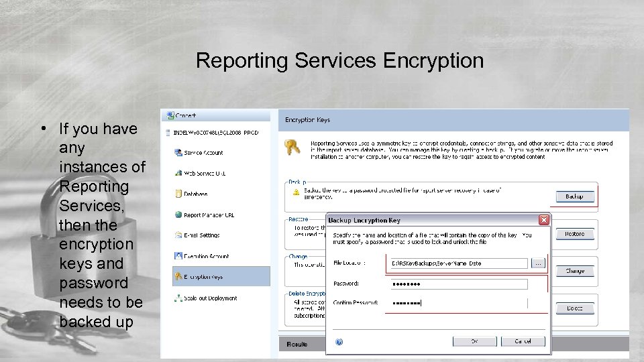Select Database in the navigation
Image resolution: width=644 pixels, height=362 pixels.
click(x=195, y=194)
